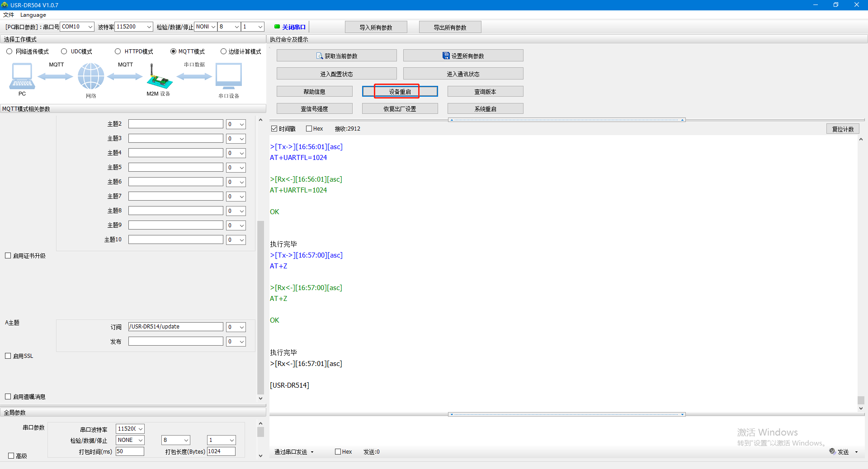Open the Language menu
Image resolution: width=868 pixels, height=469 pixels.
coord(33,15)
